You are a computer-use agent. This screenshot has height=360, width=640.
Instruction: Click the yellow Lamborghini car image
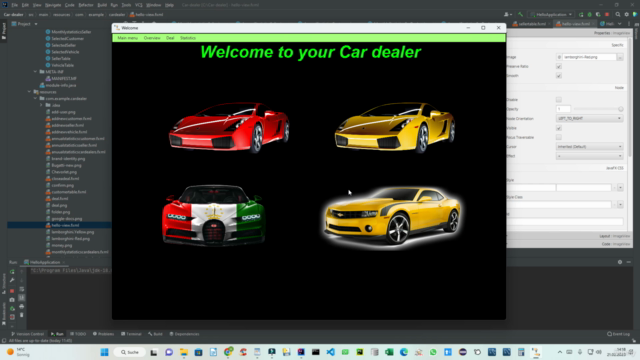(x=395, y=127)
